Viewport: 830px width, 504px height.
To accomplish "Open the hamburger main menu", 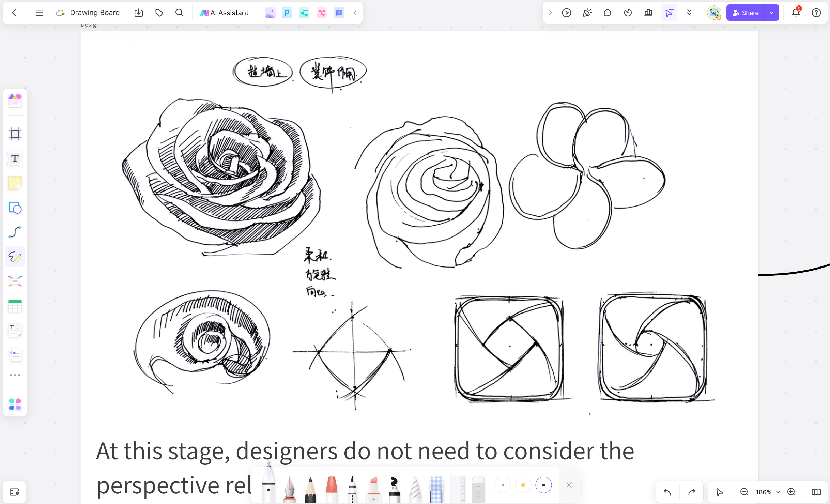I will coord(40,13).
